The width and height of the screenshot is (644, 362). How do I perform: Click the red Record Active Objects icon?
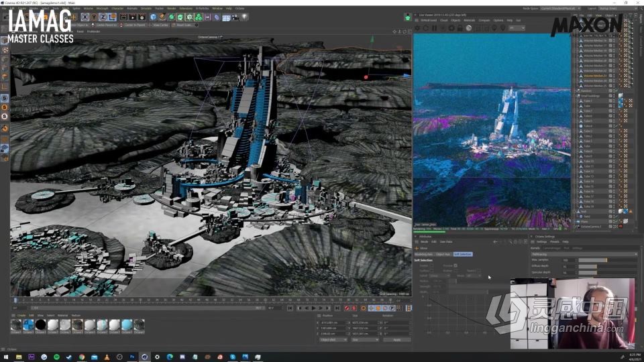pyautogui.click(x=347, y=308)
